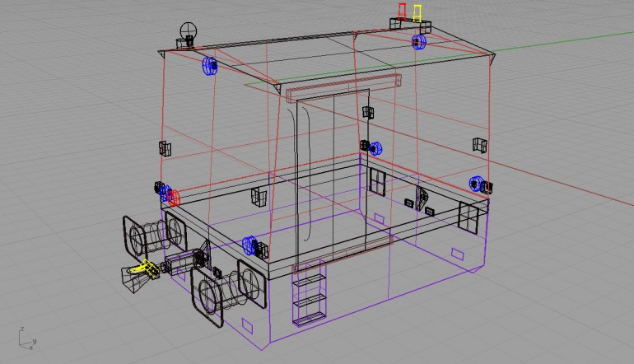634x364 pixels.
Task: Select the yellow coupler hook part
Action: pyautogui.click(x=145, y=269)
